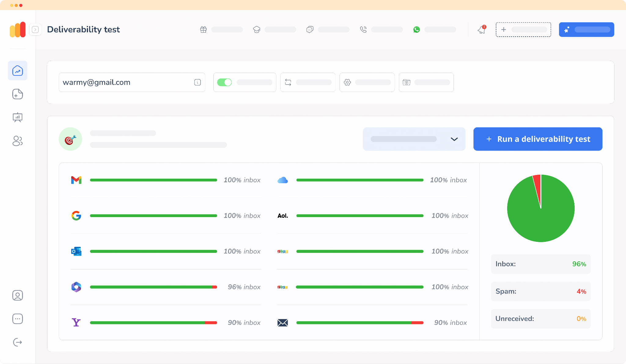Screen dimensions: 626x364
Task: Click the Aol "100% inbox" text
Action: point(450,216)
